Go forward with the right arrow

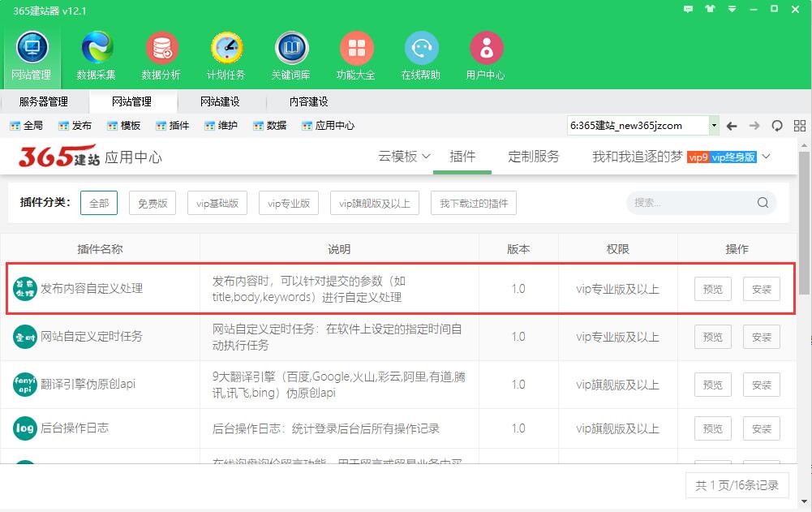coord(754,126)
